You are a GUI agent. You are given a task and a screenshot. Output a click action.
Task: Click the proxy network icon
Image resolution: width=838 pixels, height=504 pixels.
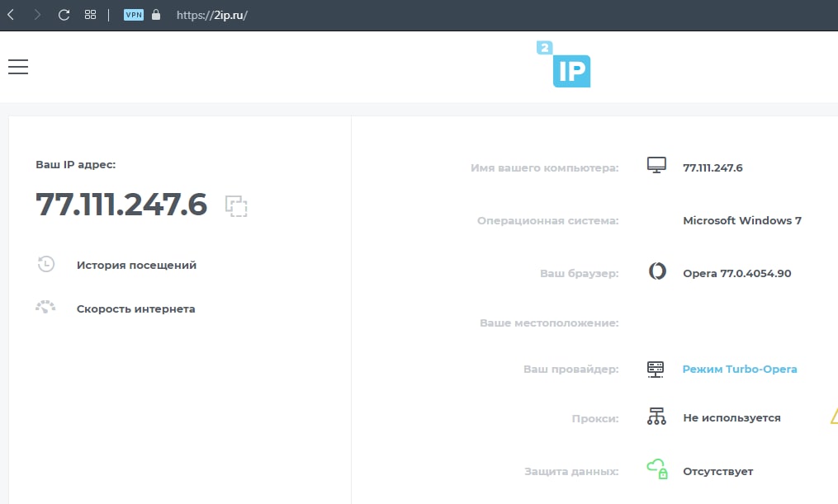(x=657, y=416)
